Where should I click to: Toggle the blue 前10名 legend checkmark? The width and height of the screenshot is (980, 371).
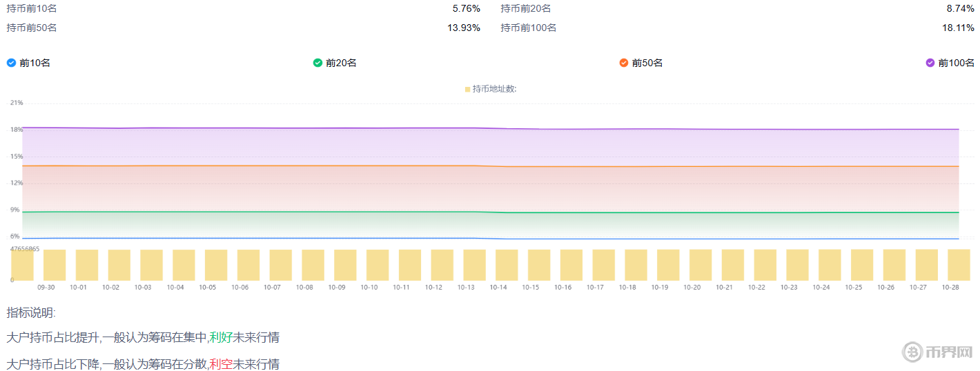click(x=11, y=63)
